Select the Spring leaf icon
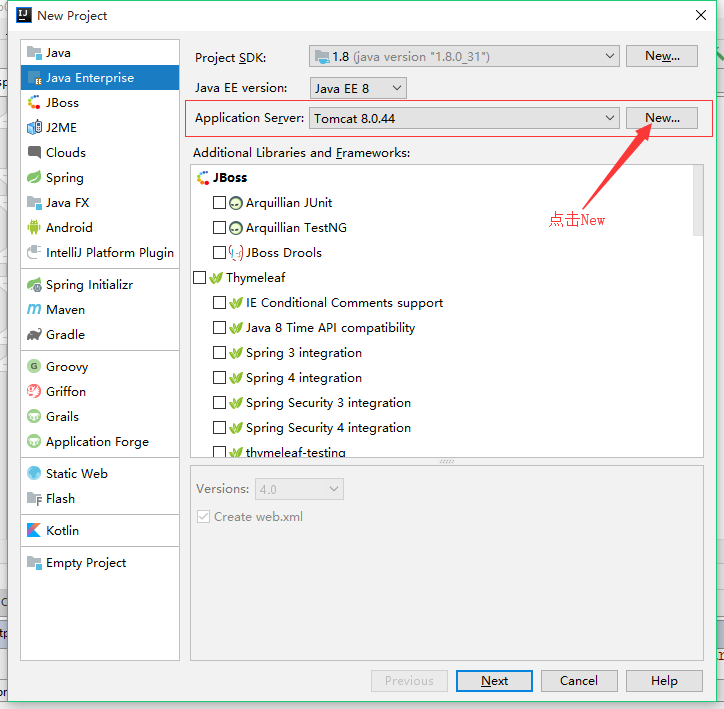The width and height of the screenshot is (724, 709). (x=34, y=177)
